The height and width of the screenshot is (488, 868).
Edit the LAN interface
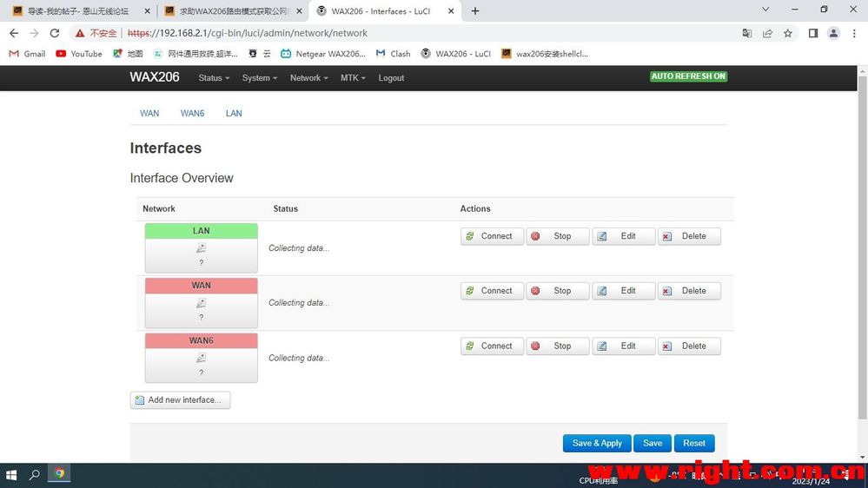pyautogui.click(x=623, y=236)
